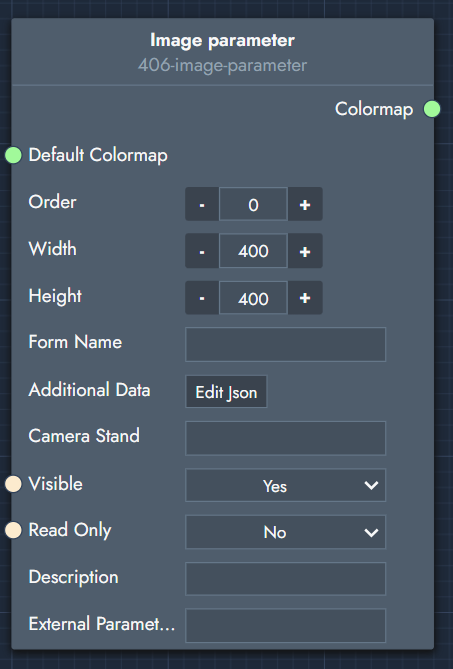Screen dimensions: 453x669
Task: Focus the Form Name text field
Action: (285, 344)
